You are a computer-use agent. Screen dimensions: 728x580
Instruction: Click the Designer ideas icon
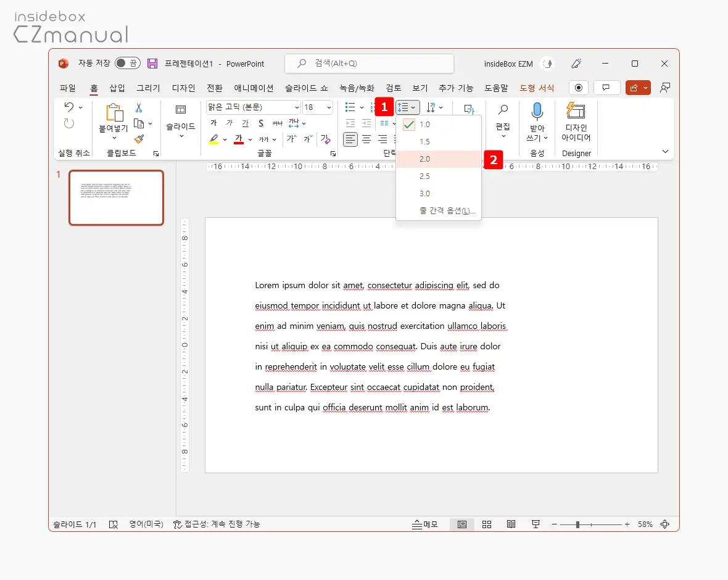coord(576,111)
